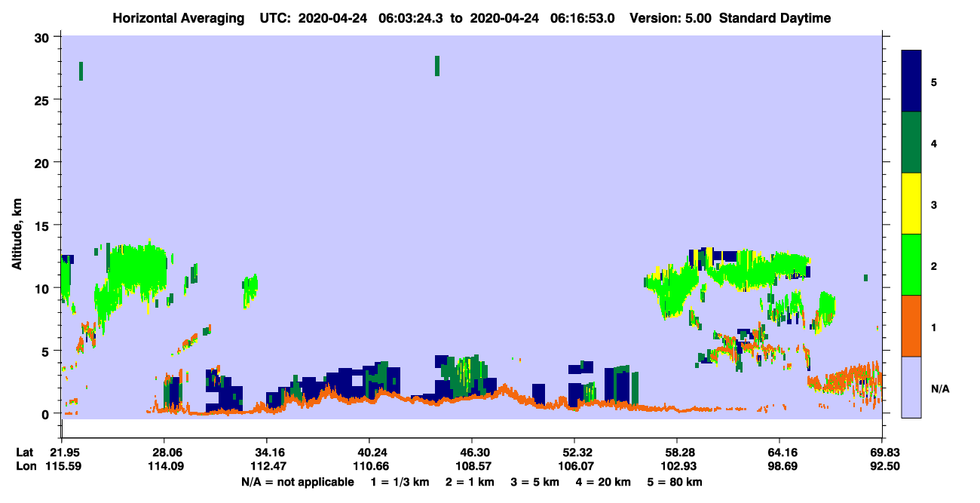Click latitude value '69.83'
This screenshot has height=503, width=980.
coord(882,452)
